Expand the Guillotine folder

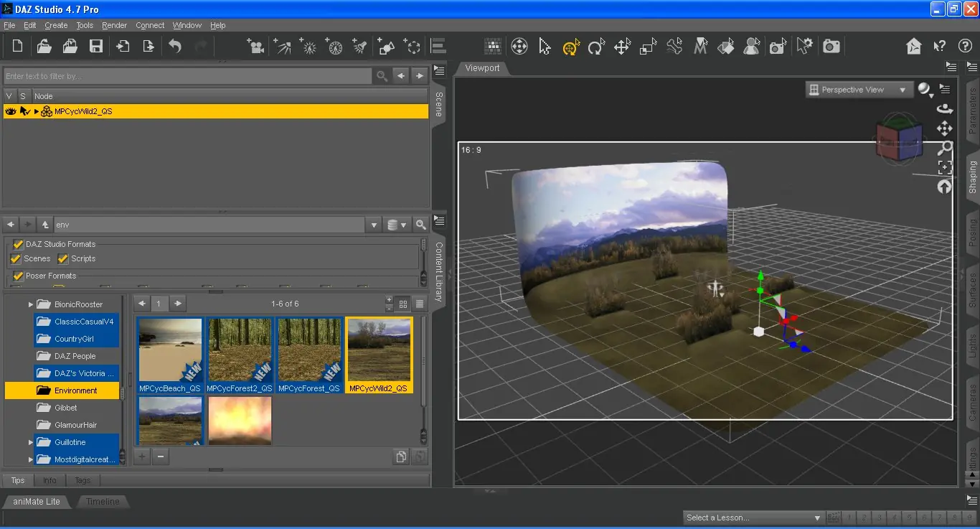point(31,442)
